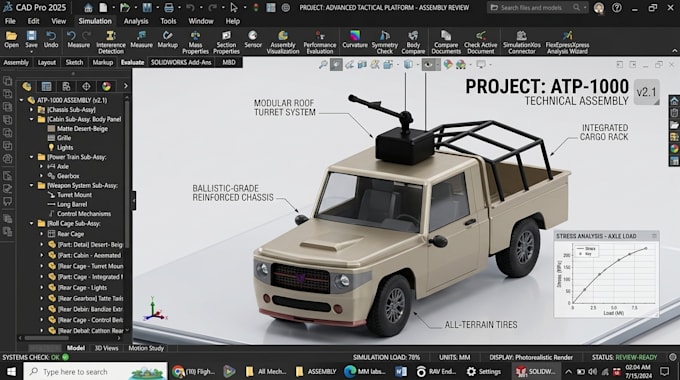Open the Curvature display tool
The image size is (680, 380).
(x=355, y=39)
